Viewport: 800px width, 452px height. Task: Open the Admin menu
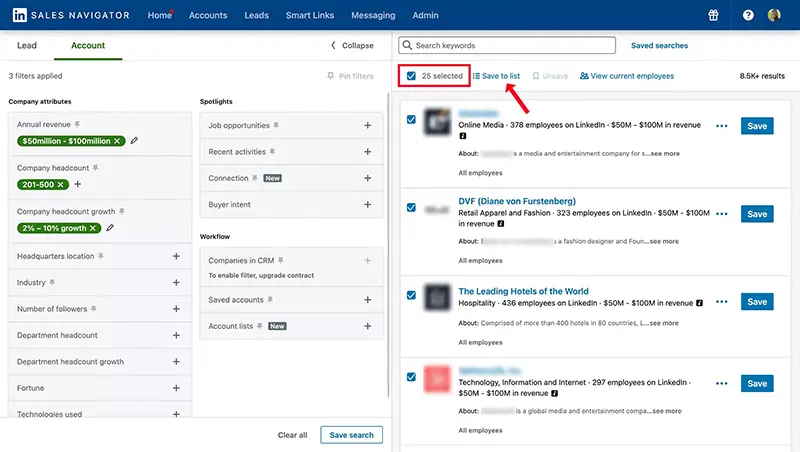click(x=426, y=15)
